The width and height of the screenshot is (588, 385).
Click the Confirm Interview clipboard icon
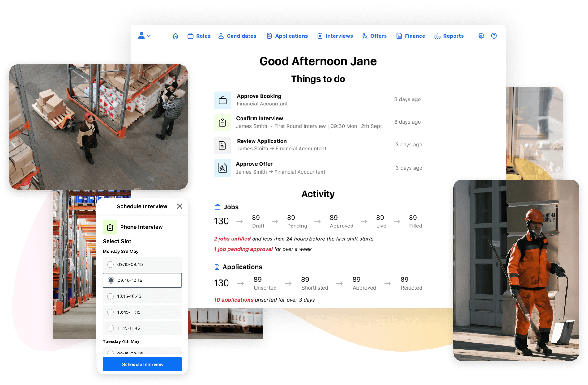[222, 123]
